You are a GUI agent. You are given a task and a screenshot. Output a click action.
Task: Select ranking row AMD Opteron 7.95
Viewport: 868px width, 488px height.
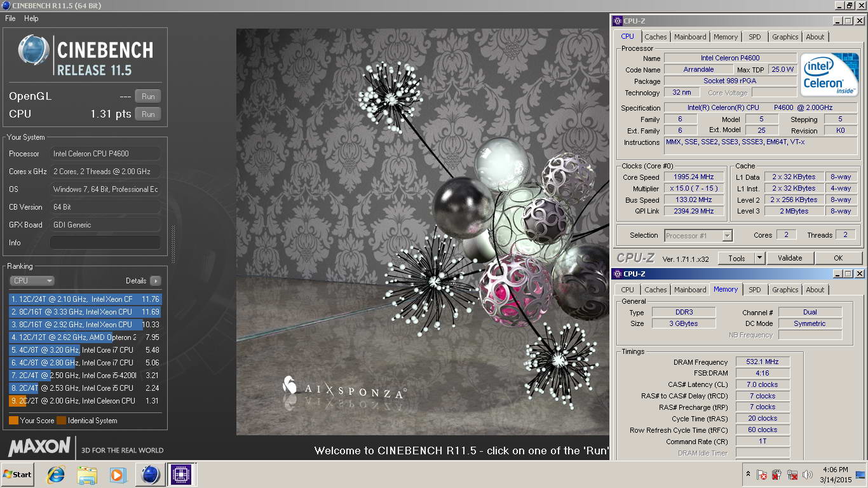point(85,337)
